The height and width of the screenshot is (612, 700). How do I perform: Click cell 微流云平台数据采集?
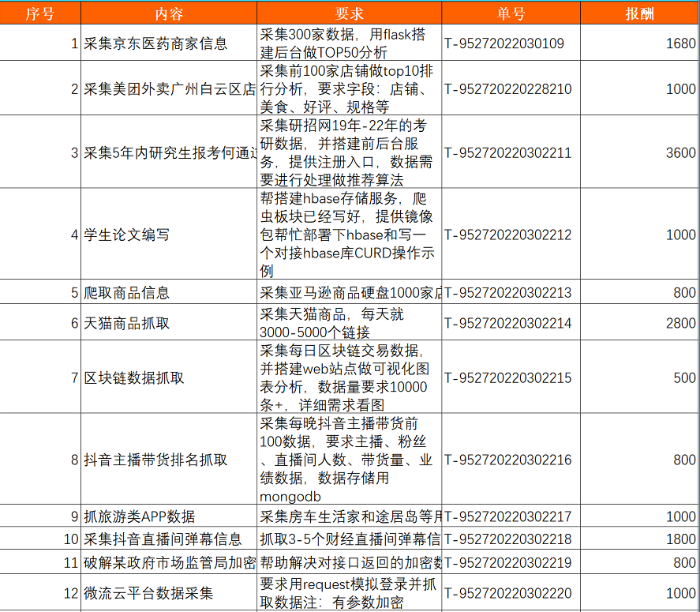point(169,592)
